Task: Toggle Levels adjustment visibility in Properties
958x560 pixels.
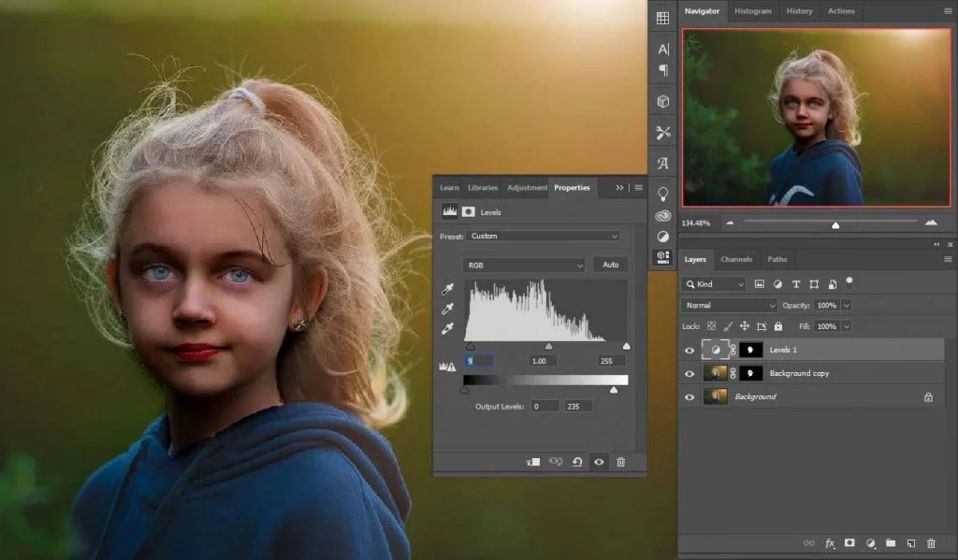Action: coord(599,462)
